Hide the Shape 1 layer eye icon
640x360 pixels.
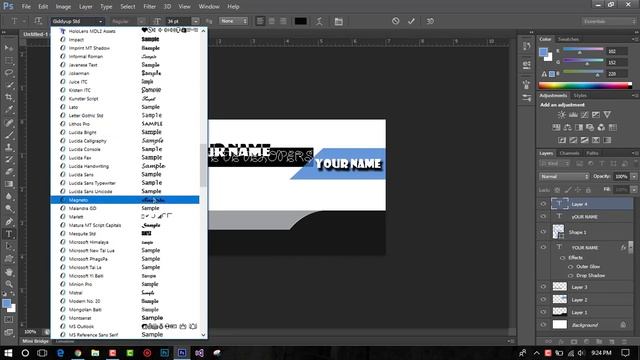pyautogui.click(x=543, y=231)
